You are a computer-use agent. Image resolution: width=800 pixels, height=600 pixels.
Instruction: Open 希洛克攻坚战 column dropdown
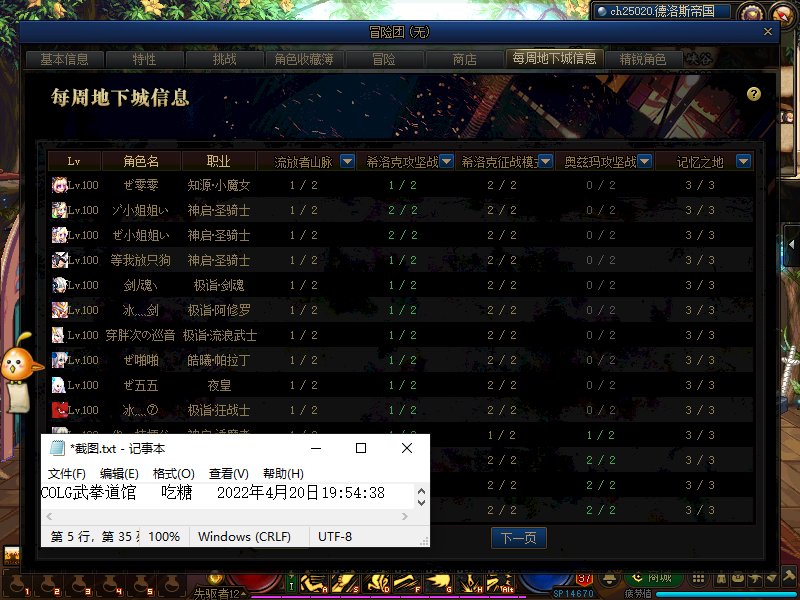click(x=446, y=161)
